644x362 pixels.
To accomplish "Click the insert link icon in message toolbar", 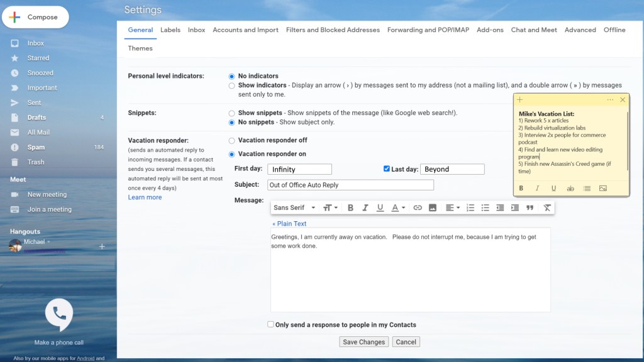I will click(418, 208).
